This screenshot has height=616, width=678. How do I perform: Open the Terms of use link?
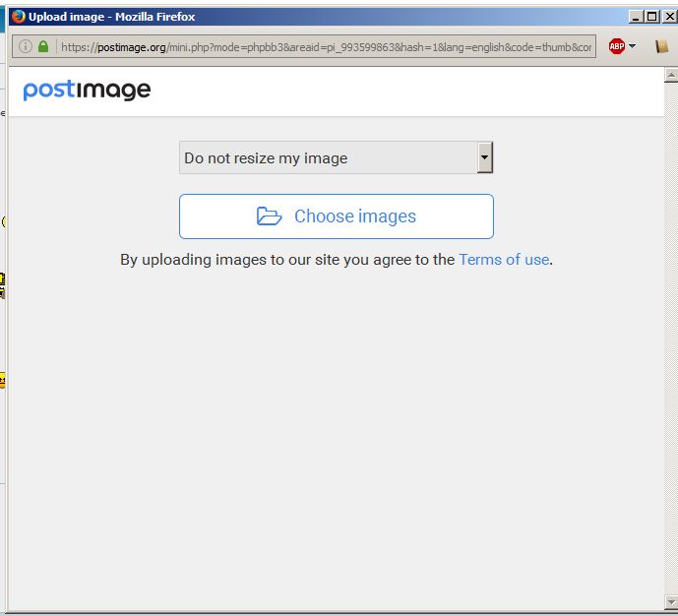click(504, 260)
